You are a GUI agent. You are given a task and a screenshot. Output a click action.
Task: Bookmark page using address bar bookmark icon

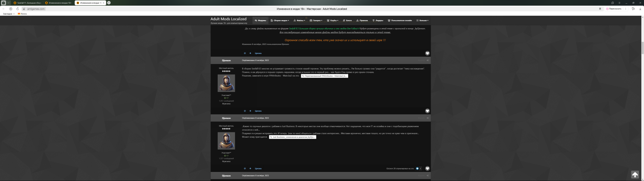[600, 9]
